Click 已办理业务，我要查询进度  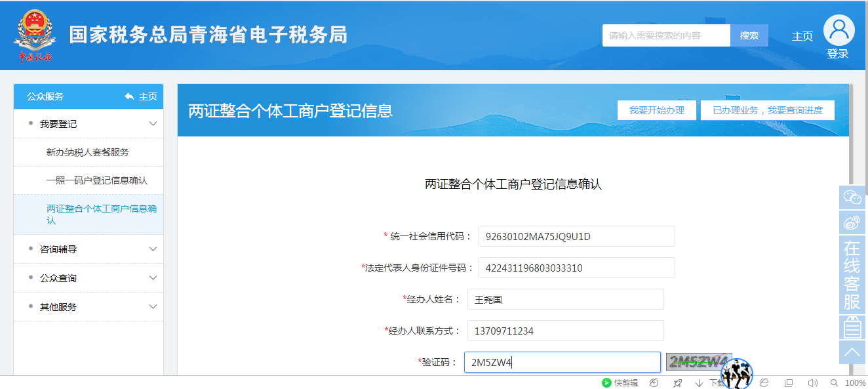click(x=768, y=110)
